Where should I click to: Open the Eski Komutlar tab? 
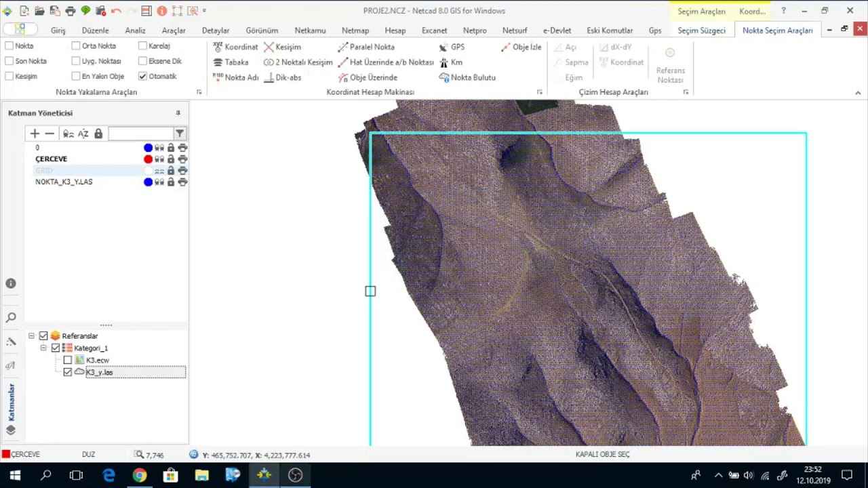[610, 30]
